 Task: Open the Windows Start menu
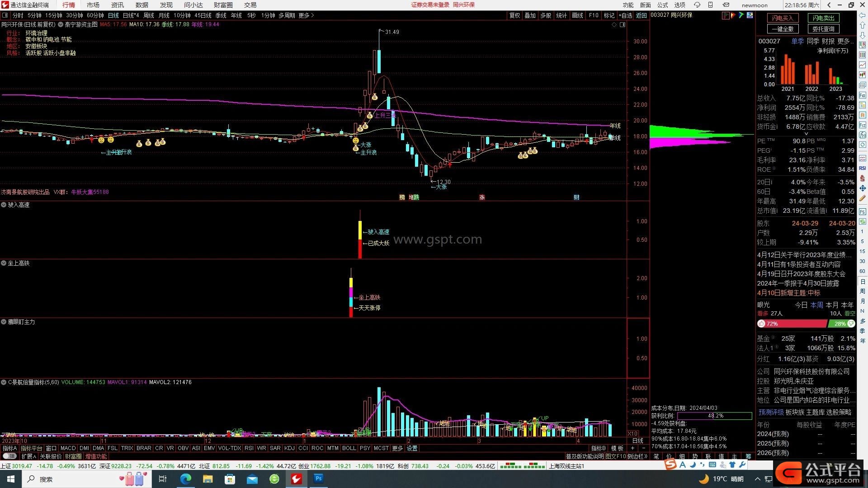[x=10, y=479]
